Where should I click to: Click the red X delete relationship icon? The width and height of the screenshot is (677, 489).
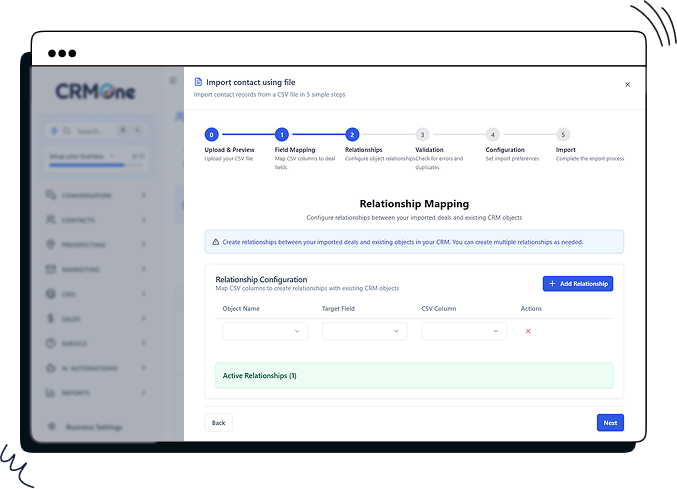point(528,331)
